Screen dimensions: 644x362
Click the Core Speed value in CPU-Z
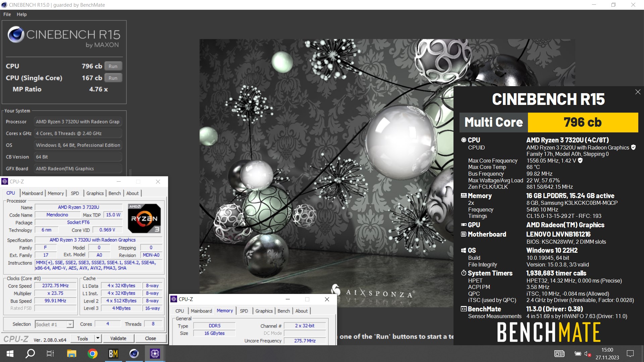click(x=55, y=286)
